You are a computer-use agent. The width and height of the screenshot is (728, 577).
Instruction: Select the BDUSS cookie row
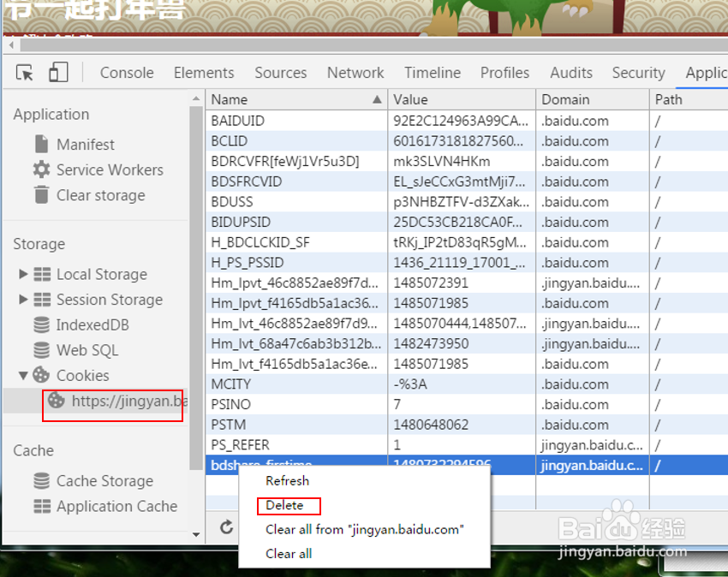467,202
